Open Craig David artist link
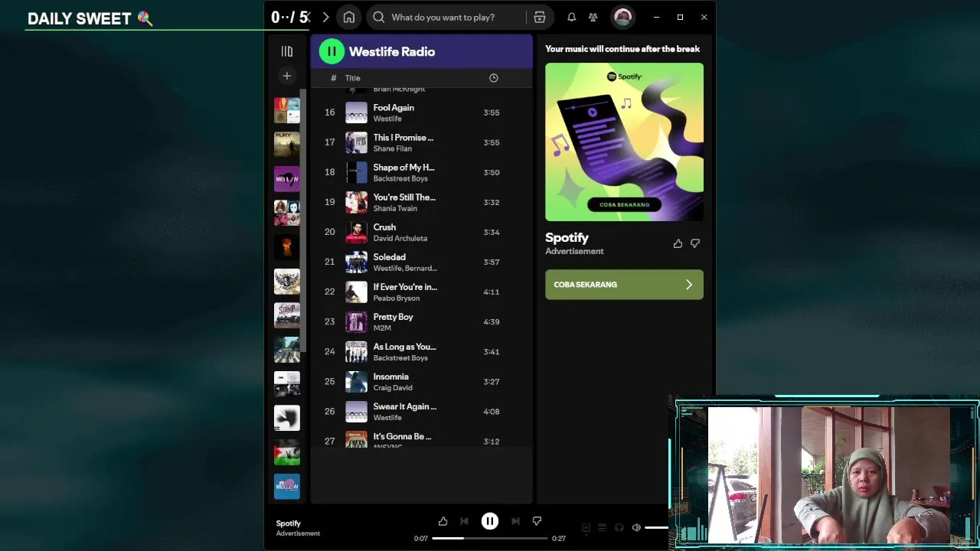The image size is (980, 551). (x=393, y=387)
